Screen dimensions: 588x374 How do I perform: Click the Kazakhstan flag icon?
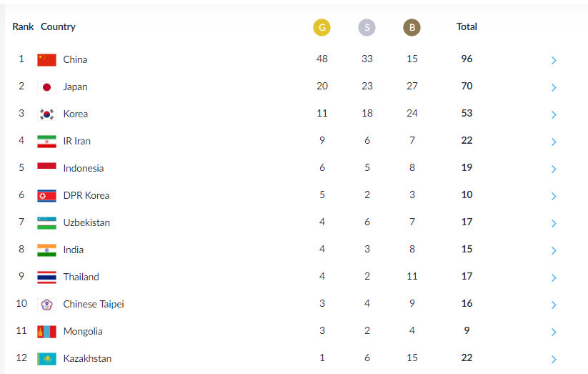point(46,358)
